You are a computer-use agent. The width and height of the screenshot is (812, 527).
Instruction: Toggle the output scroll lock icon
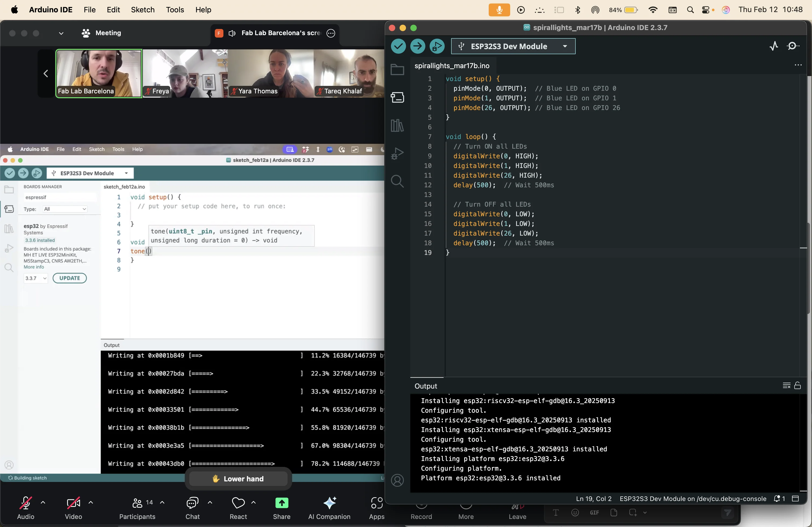coord(797,386)
